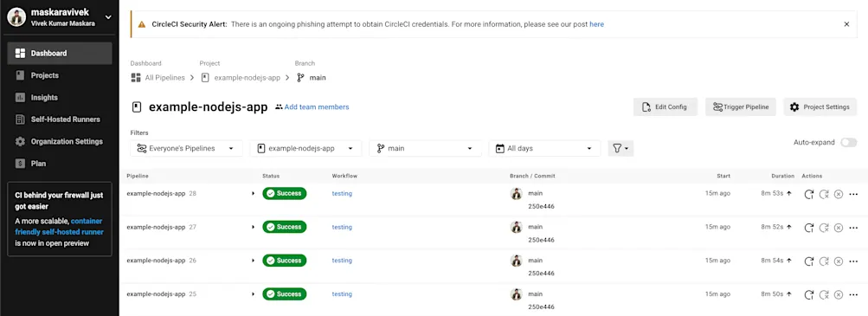Open the All days date filter dropdown

(544, 148)
